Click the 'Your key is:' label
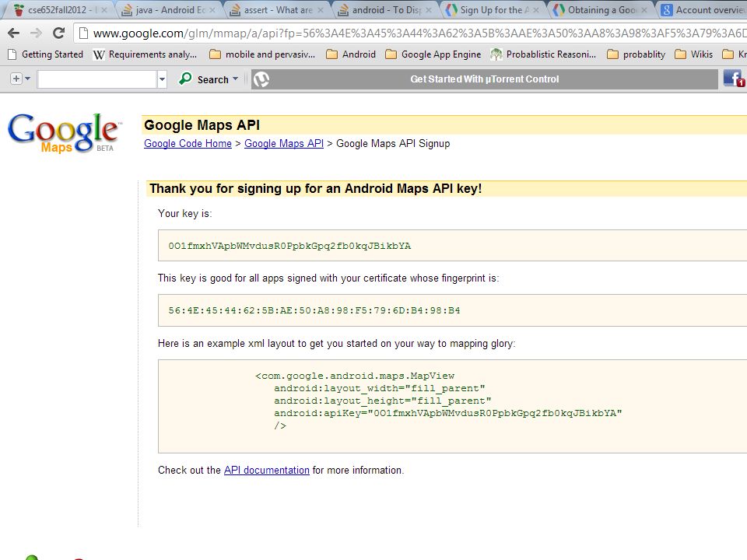This screenshot has height=560, width=747. (x=185, y=213)
